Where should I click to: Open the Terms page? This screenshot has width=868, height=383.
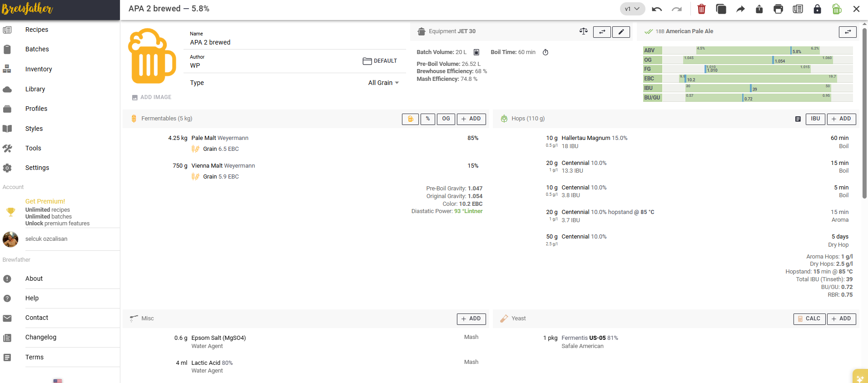60,357
